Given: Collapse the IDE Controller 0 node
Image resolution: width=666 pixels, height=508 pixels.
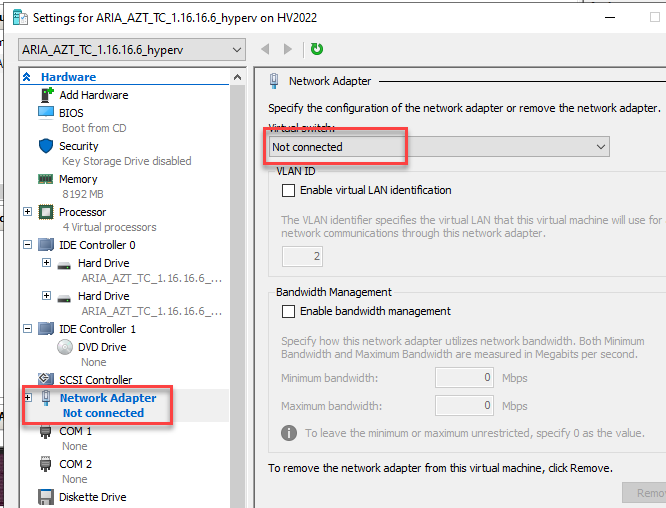Looking at the screenshot, I should tap(28, 245).
